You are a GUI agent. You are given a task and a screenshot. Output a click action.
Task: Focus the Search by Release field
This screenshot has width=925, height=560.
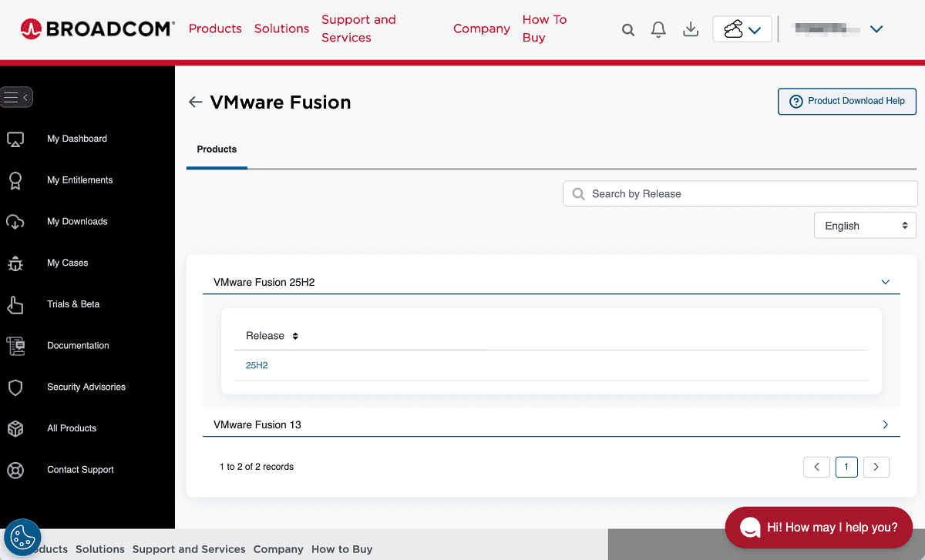740,194
